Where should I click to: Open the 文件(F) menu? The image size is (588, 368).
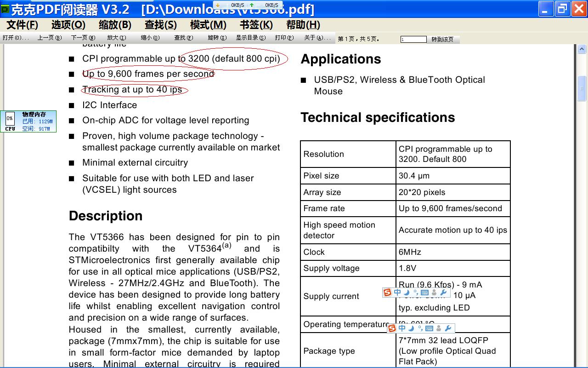tap(22, 25)
